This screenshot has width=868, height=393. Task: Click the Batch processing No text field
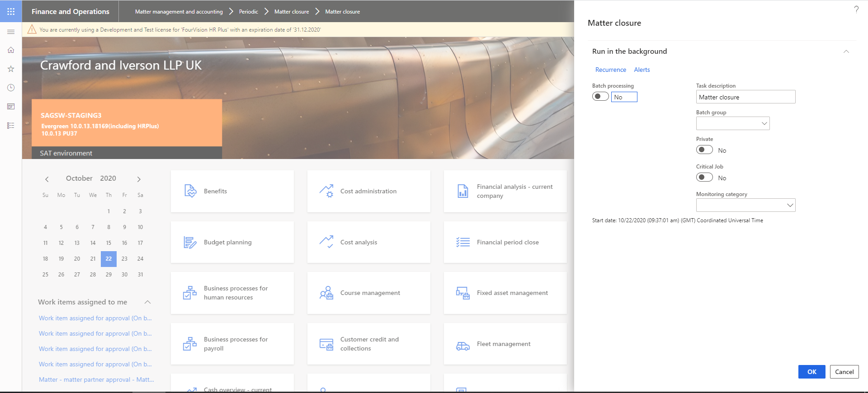click(624, 97)
